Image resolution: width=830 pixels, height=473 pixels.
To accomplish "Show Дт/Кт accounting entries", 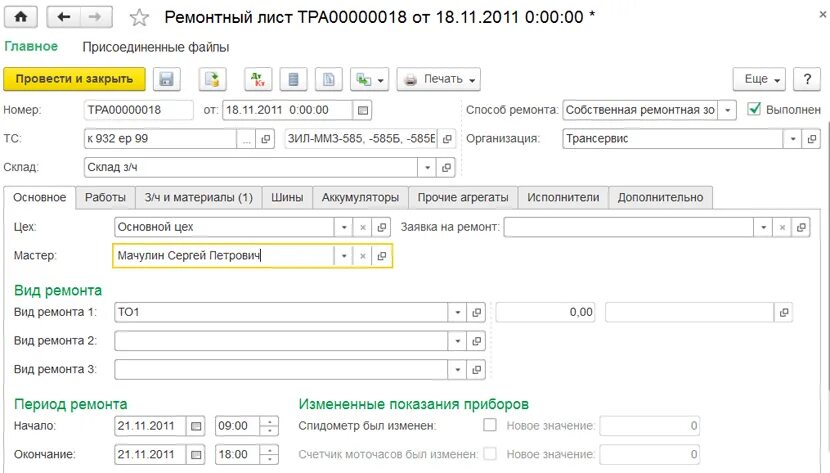I will pyautogui.click(x=258, y=79).
